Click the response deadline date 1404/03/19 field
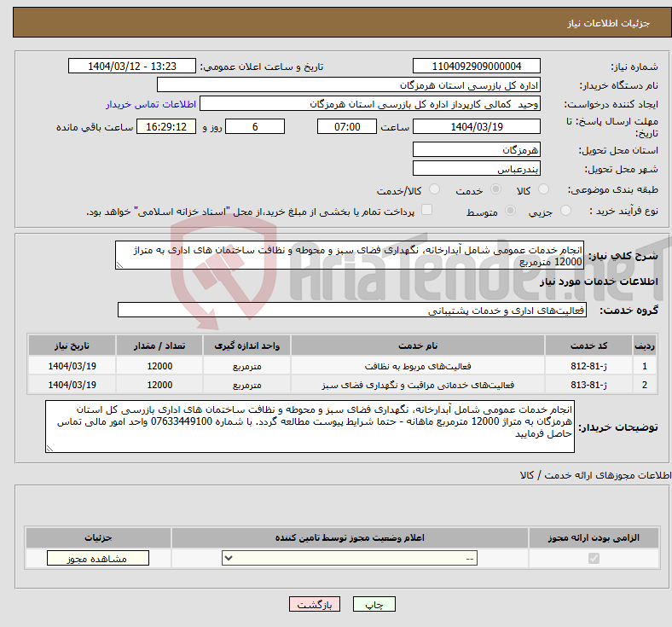Screen dimensions: 672x627 click(x=476, y=126)
